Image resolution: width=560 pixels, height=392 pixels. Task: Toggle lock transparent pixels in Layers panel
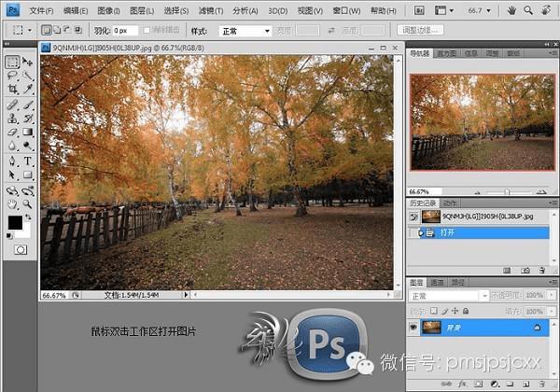point(434,311)
